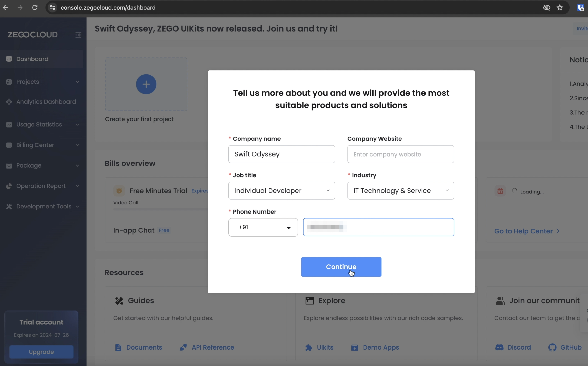Click the browser reload icon
Image resolution: width=588 pixels, height=366 pixels.
click(35, 8)
